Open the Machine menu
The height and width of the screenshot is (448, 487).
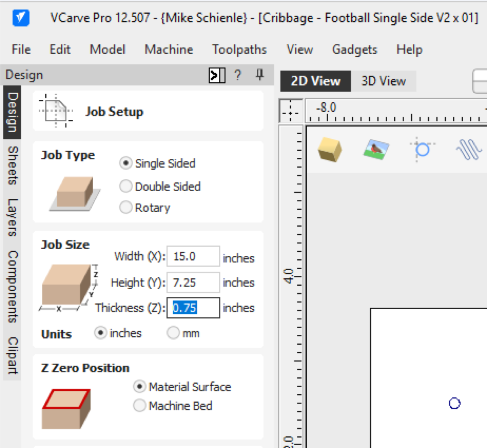point(169,49)
